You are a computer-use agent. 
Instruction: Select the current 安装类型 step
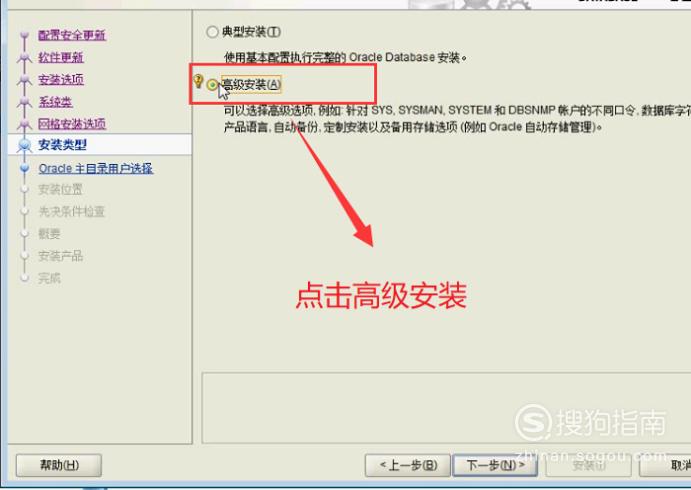click(63, 145)
